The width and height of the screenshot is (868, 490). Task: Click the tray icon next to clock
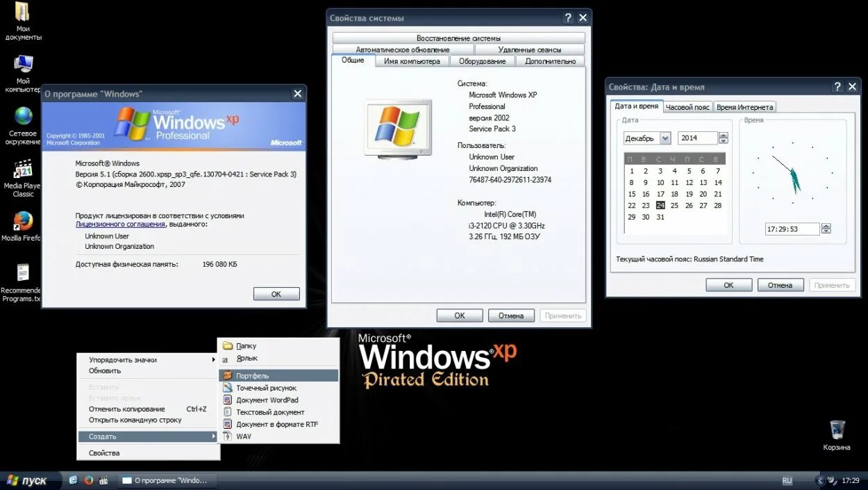tap(832, 480)
